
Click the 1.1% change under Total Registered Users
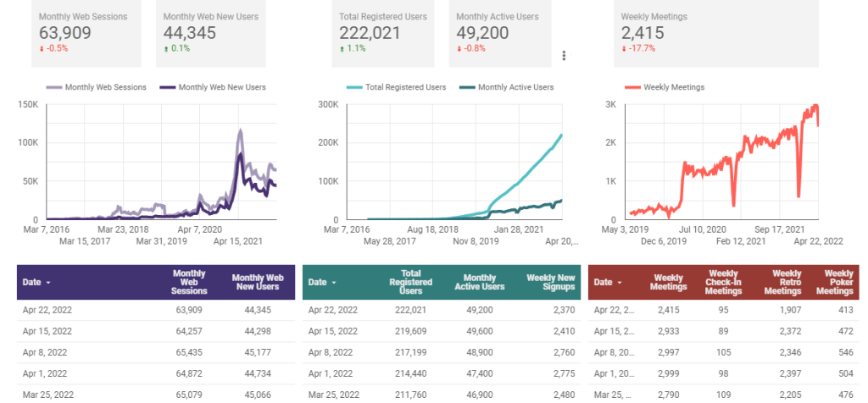[353, 48]
